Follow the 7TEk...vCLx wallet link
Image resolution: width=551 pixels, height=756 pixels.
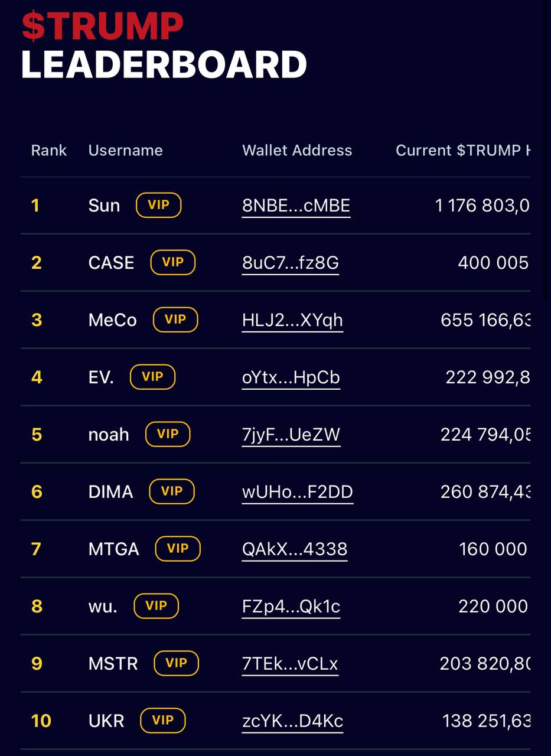coord(290,664)
